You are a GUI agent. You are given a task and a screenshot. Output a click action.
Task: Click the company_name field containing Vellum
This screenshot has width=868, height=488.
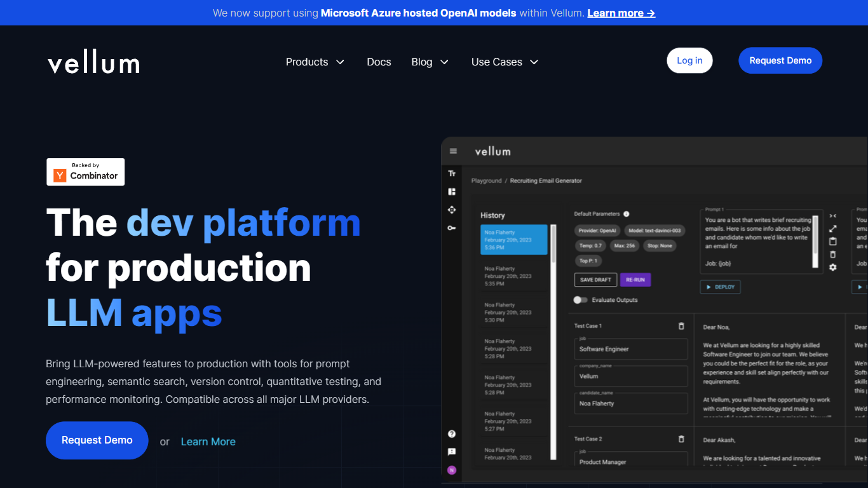click(631, 376)
